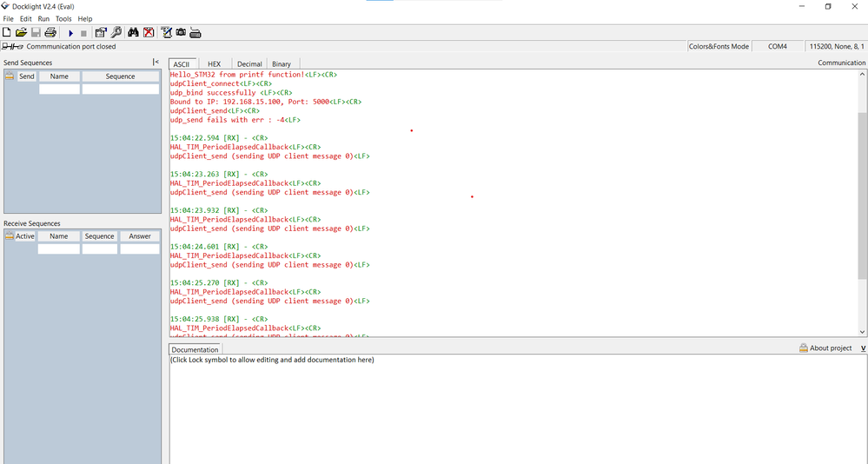Click the Name header in Receive Sequences
Screen dimensions: 868x464
click(59, 235)
